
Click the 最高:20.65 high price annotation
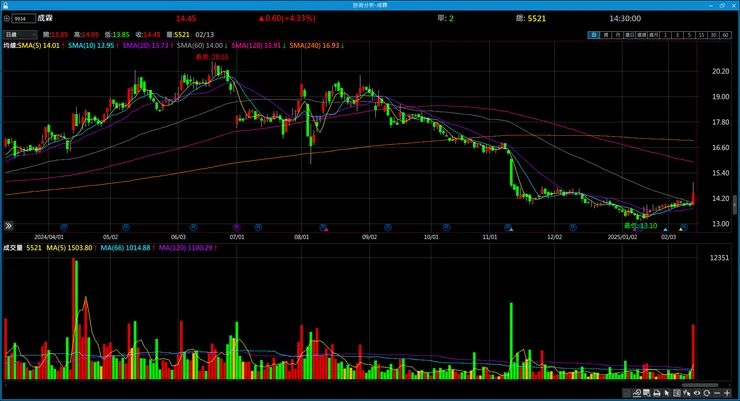(x=212, y=57)
